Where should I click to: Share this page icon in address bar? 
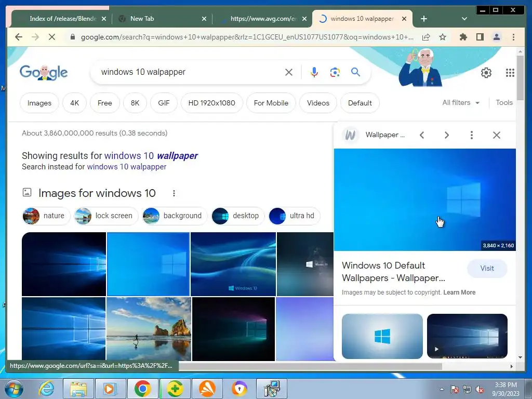tap(426, 37)
